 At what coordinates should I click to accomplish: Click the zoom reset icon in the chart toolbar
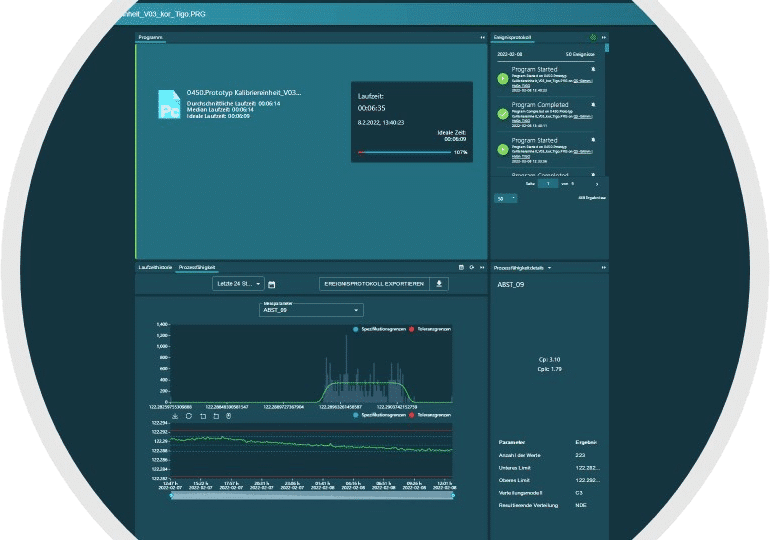tap(216, 416)
